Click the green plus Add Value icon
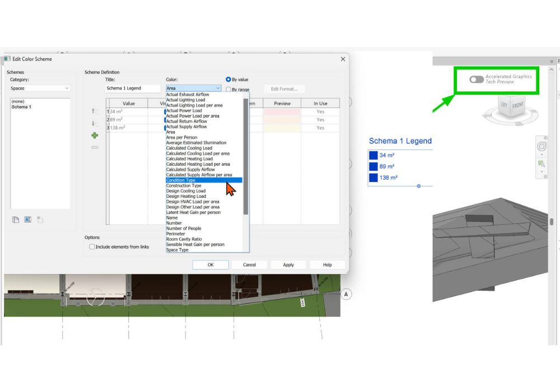This screenshot has width=560, height=392. [95, 136]
